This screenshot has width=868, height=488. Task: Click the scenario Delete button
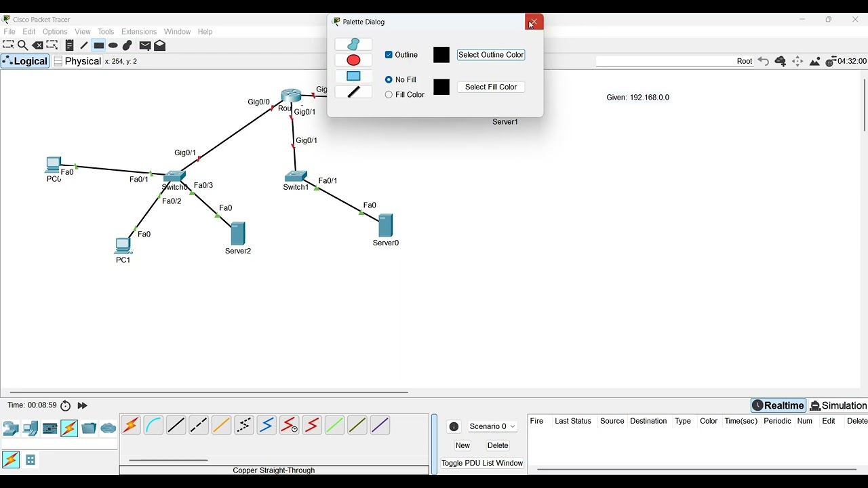(498, 446)
